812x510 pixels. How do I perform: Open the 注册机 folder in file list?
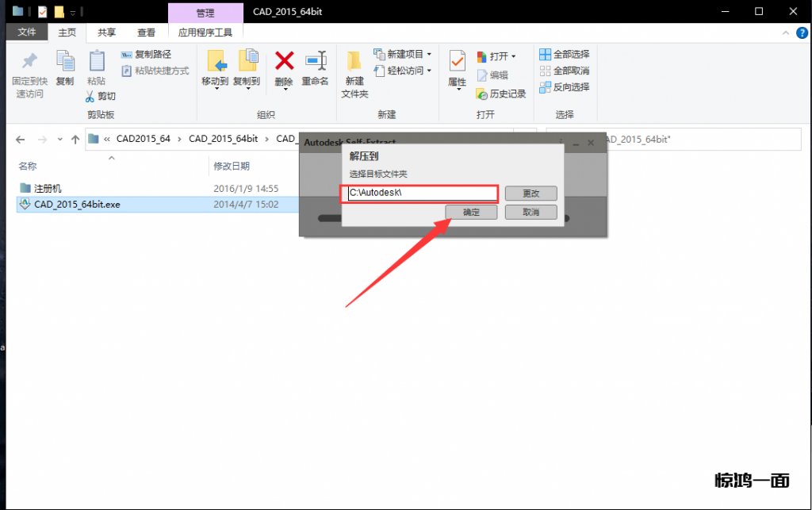pyautogui.click(x=47, y=189)
